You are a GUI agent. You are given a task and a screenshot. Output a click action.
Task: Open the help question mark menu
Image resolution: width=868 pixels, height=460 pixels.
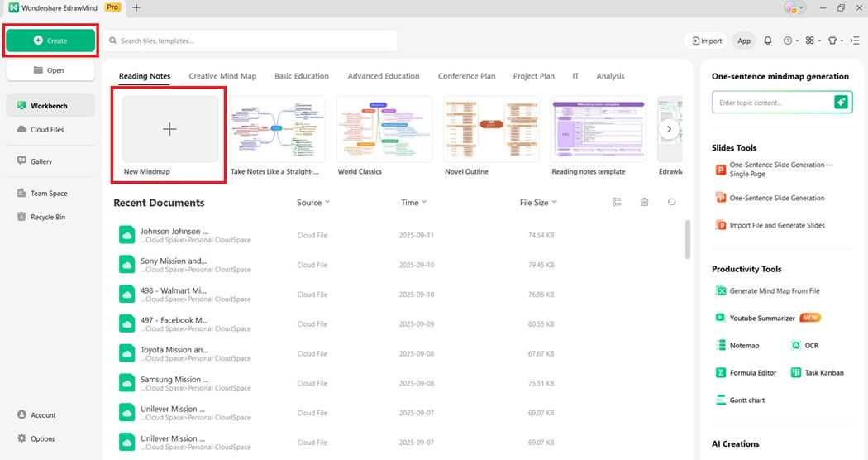click(x=790, y=41)
